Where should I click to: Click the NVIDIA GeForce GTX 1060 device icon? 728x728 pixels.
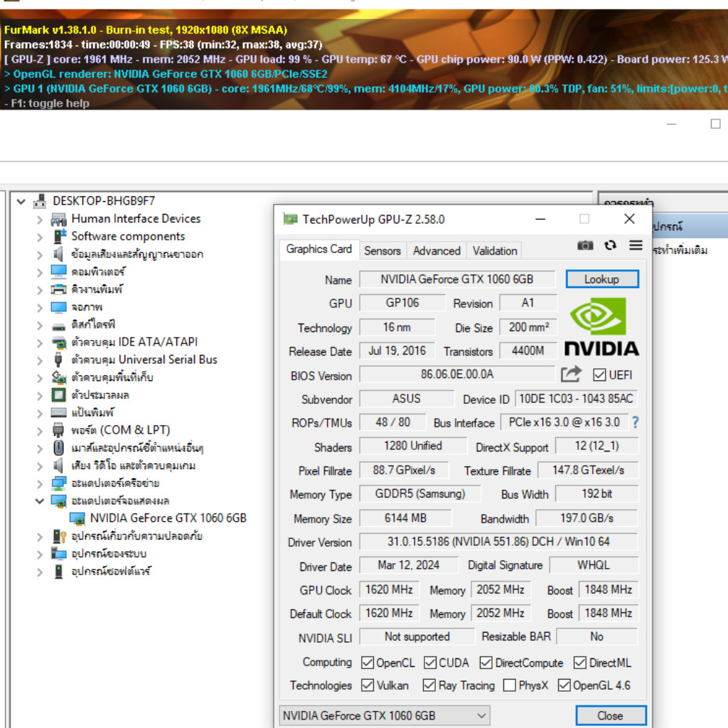(x=77, y=518)
